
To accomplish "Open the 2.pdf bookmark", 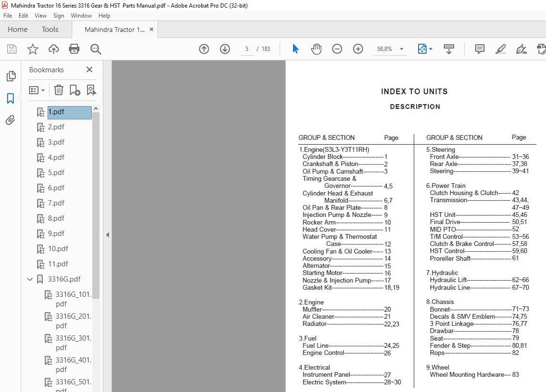I will (56, 127).
